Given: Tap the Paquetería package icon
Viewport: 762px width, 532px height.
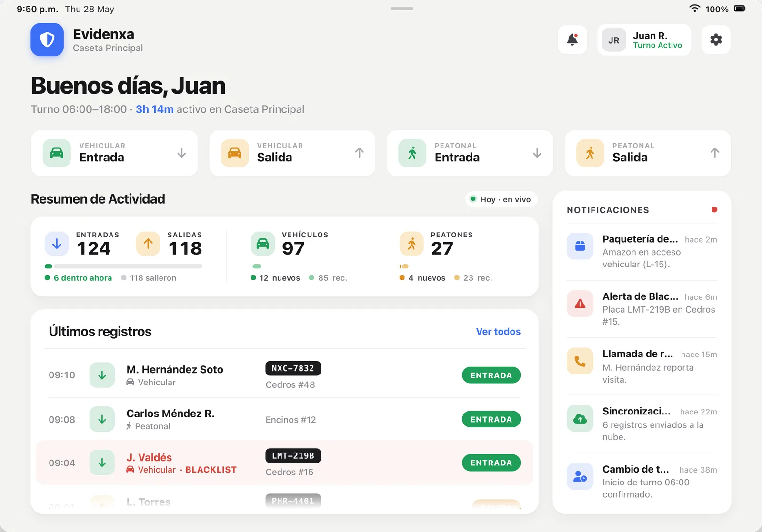Looking at the screenshot, I should click(x=580, y=246).
